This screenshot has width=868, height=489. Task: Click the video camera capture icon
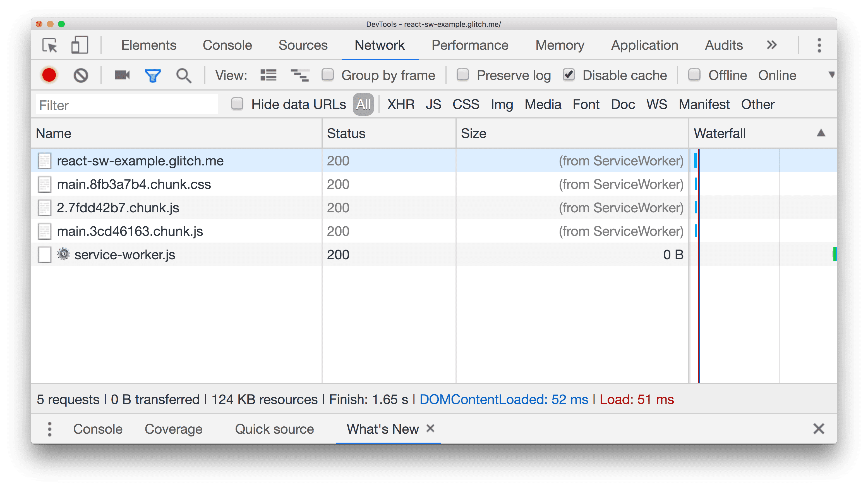coord(122,75)
